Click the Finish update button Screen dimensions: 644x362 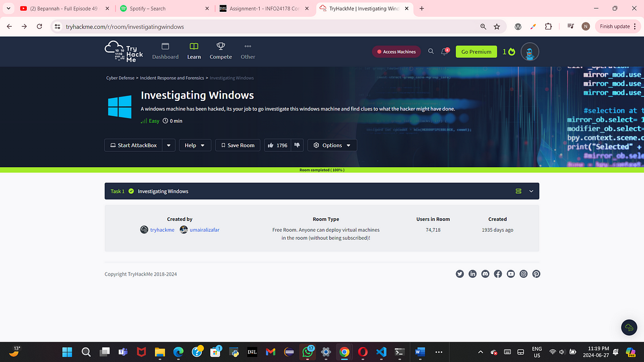[618, 26]
